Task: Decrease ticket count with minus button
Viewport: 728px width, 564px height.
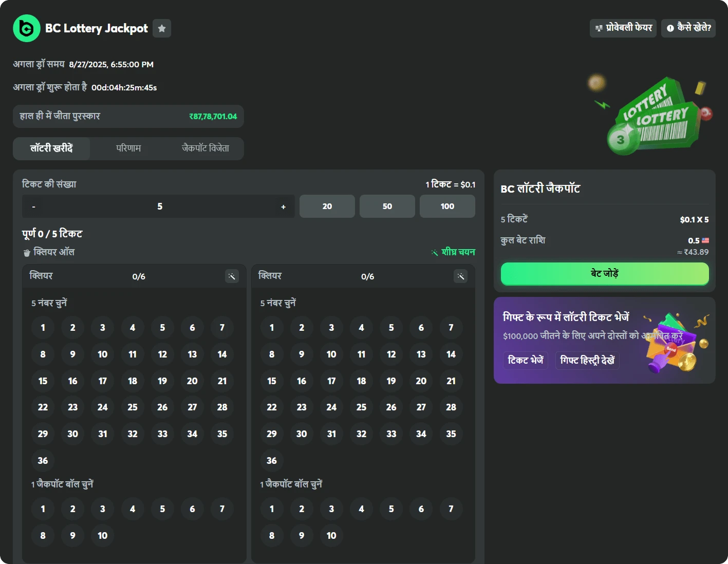Action: pyautogui.click(x=34, y=206)
